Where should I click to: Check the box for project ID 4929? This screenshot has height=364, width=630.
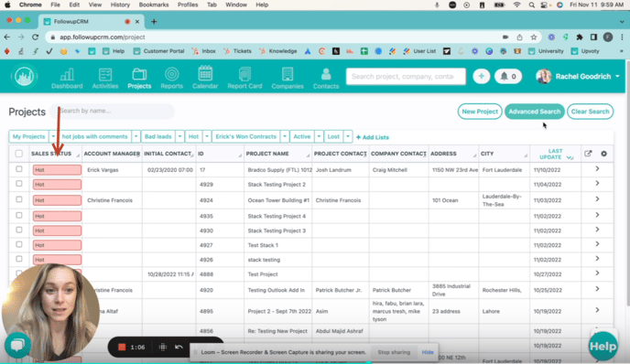[x=19, y=184]
